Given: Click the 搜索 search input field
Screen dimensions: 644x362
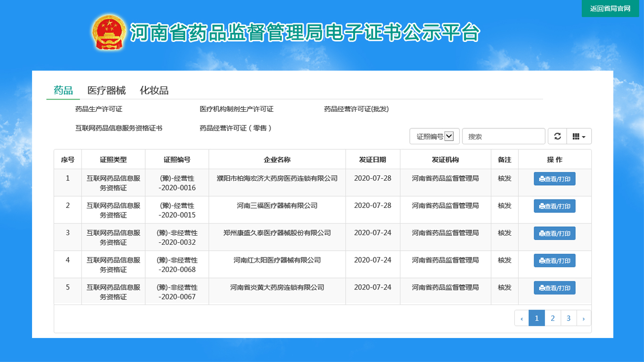Looking at the screenshot, I should tap(504, 136).
